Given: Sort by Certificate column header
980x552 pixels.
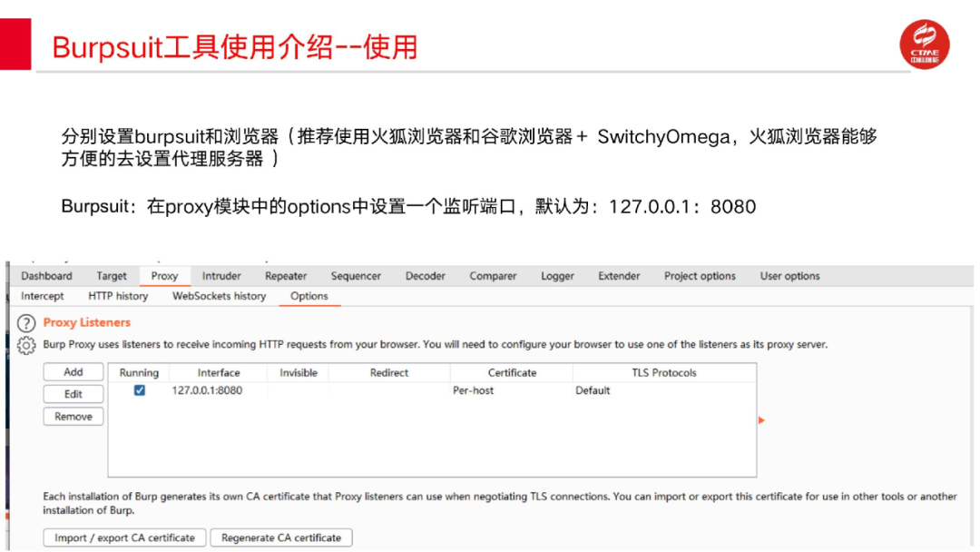Looking at the screenshot, I should point(512,372).
